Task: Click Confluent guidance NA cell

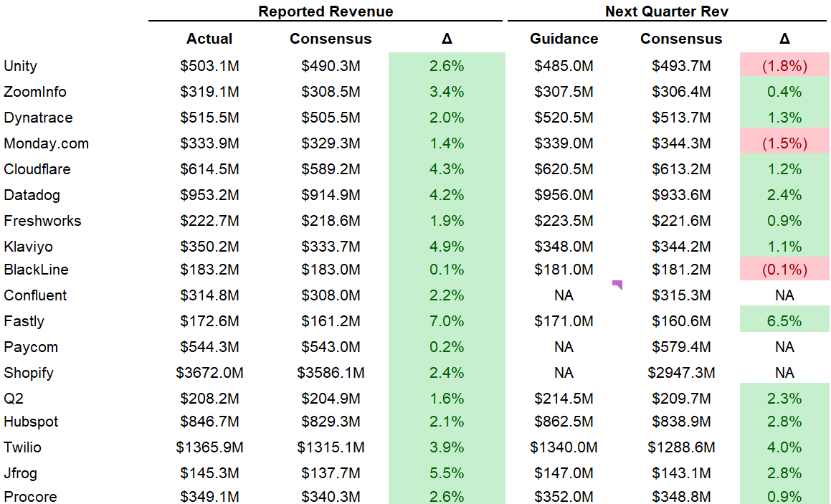Action: [x=564, y=295]
